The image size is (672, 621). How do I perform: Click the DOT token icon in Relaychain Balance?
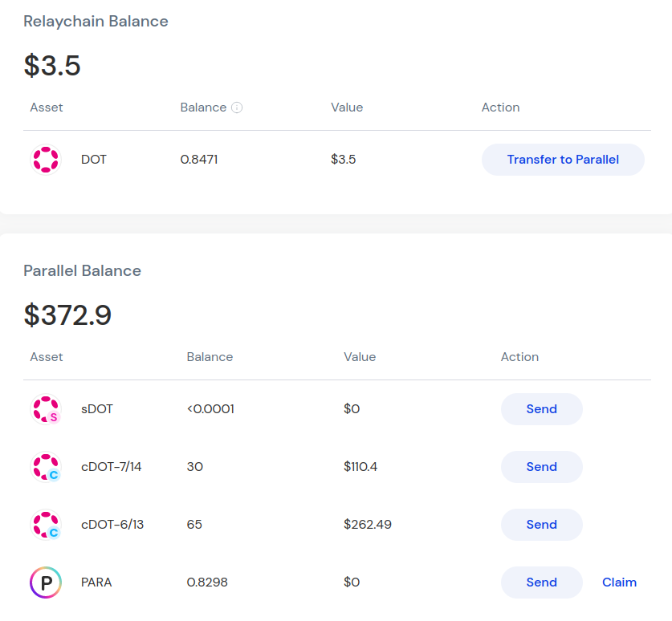tap(46, 160)
